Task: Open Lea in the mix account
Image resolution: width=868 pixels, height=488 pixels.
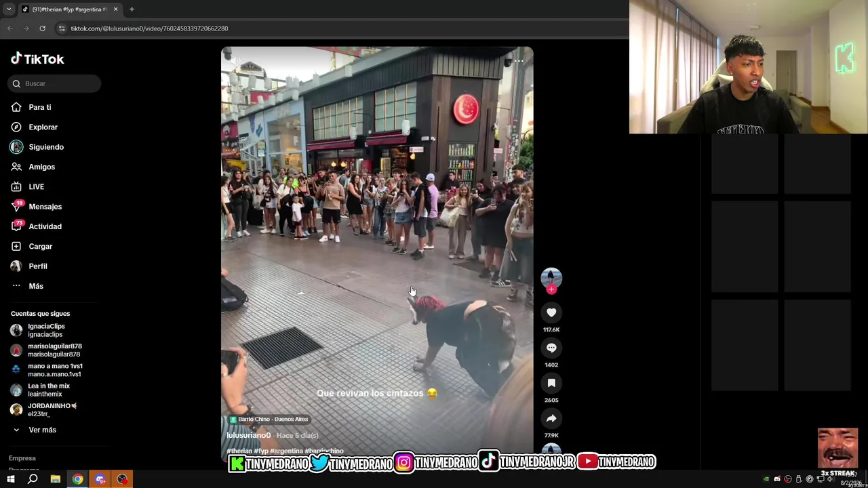Action: point(41,390)
